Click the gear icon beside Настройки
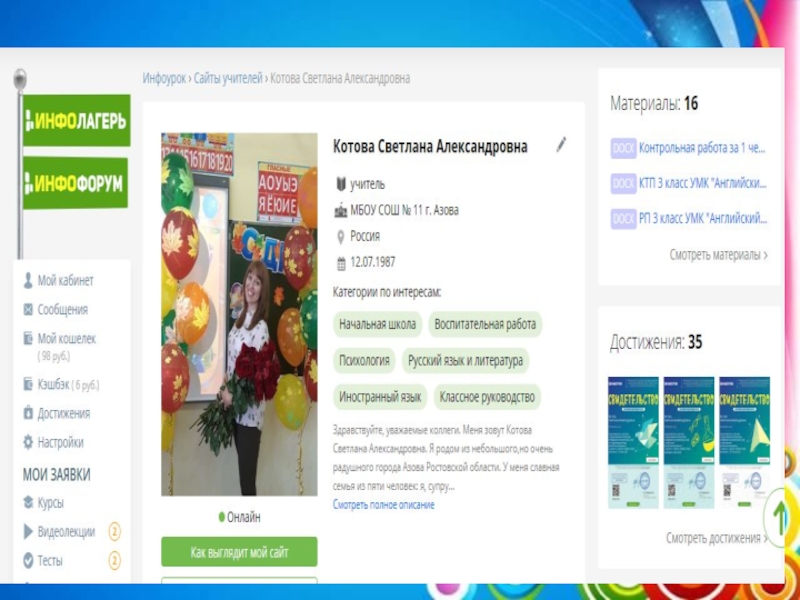The height and width of the screenshot is (600, 800). tap(28, 442)
